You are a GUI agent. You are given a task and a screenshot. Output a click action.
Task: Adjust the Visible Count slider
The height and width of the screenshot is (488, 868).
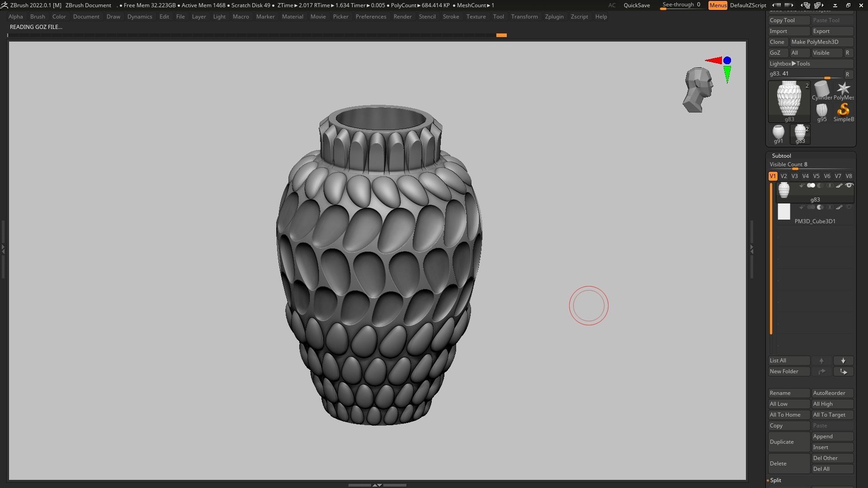[x=811, y=165]
